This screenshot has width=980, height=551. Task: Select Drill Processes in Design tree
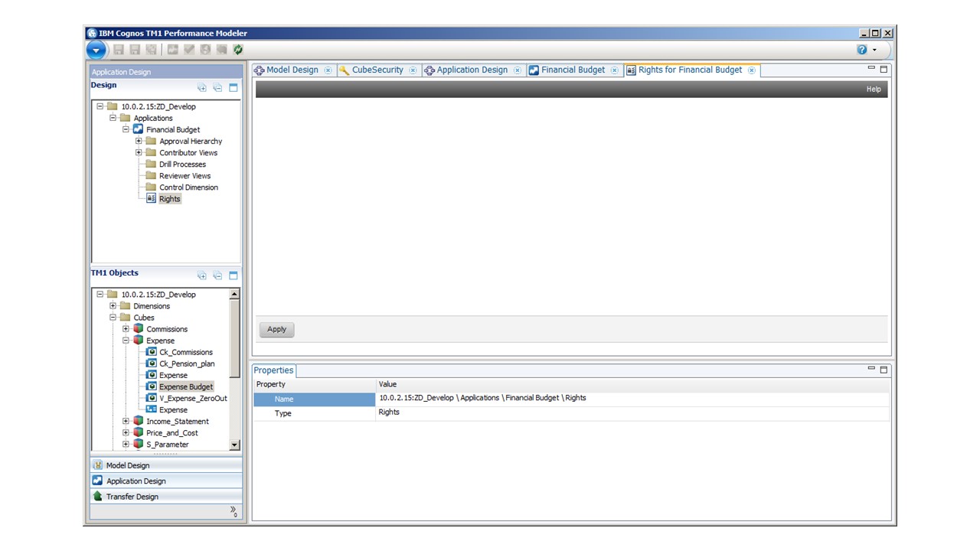pyautogui.click(x=182, y=165)
